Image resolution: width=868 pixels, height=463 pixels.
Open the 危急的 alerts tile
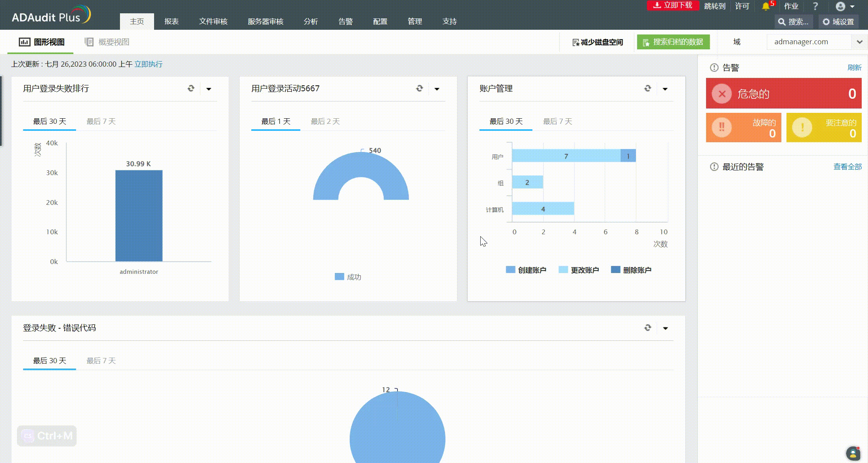(784, 93)
